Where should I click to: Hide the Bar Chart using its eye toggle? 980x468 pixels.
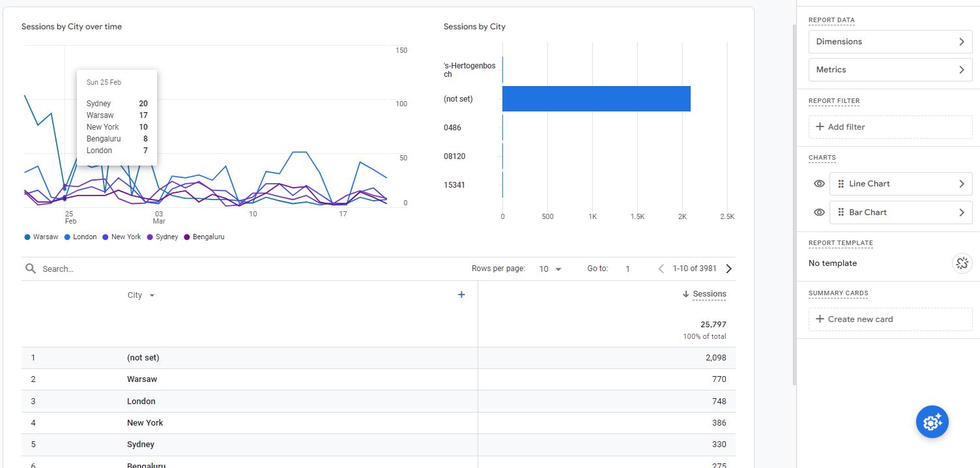[x=818, y=212]
